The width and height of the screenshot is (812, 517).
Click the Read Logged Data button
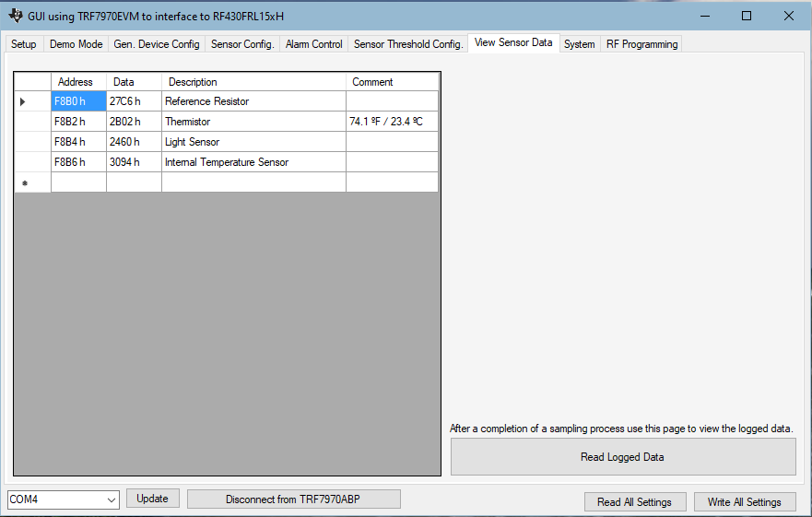click(x=623, y=457)
